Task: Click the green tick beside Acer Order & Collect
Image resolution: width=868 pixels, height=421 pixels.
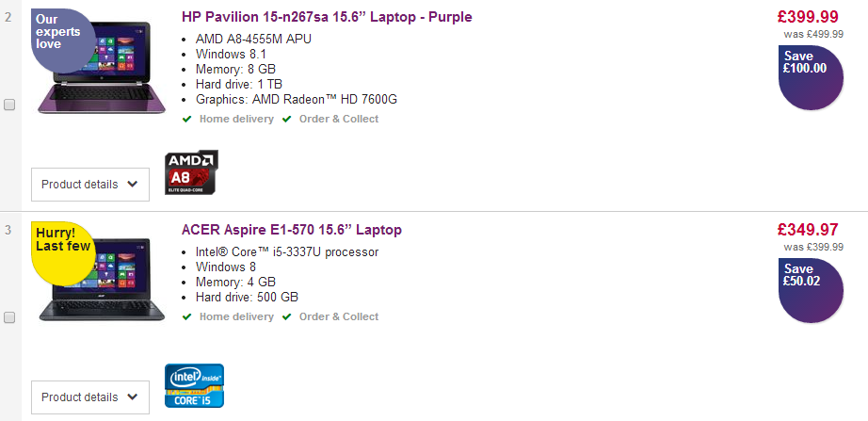Action: tap(287, 316)
